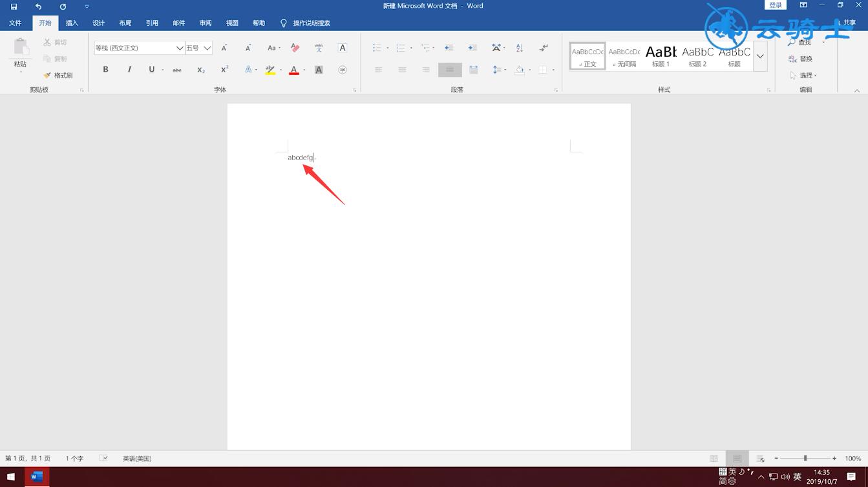Apply red font color
The width and height of the screenshot is (868, 487).
[294, 70]
